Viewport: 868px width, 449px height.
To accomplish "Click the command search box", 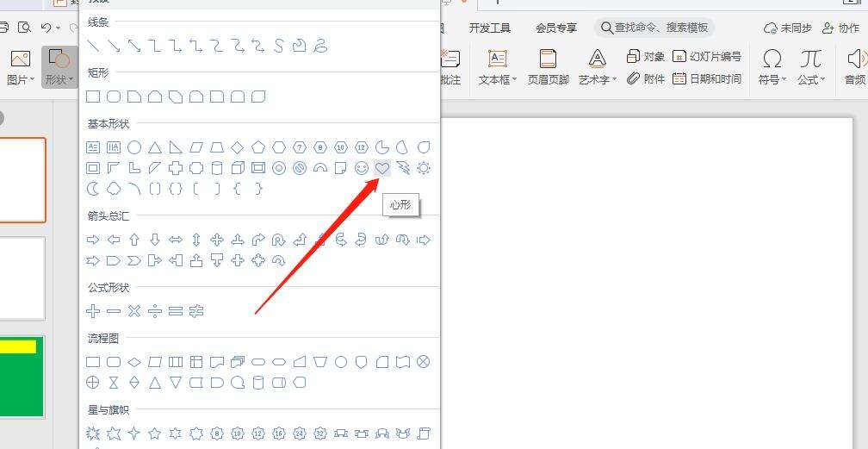I will click(654, 28).
